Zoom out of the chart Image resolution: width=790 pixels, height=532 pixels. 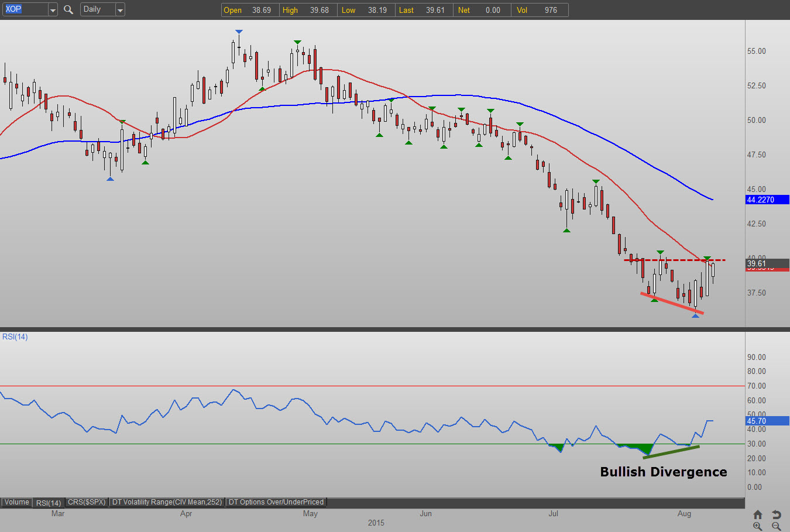click(776, 526)
